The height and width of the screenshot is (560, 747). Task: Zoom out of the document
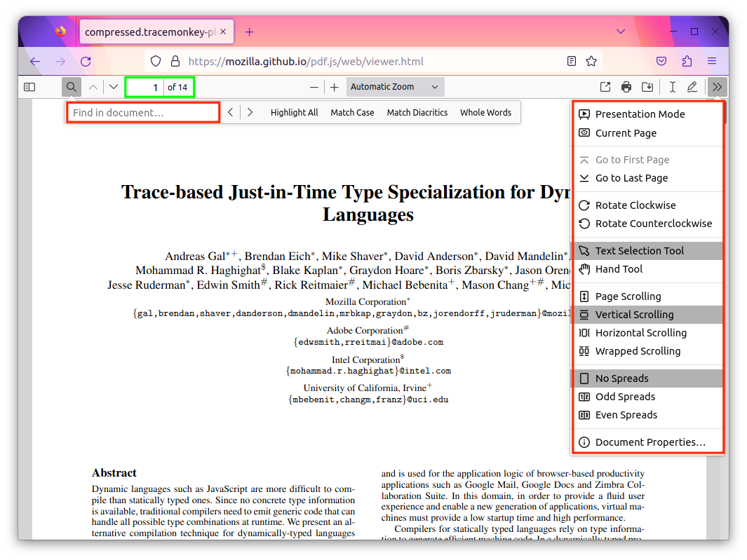[314, 86]
